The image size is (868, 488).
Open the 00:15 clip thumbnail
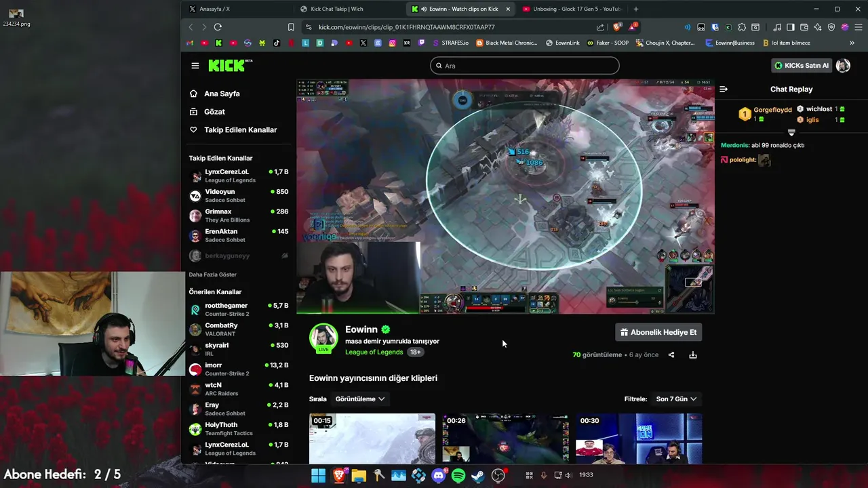point(372,439)
